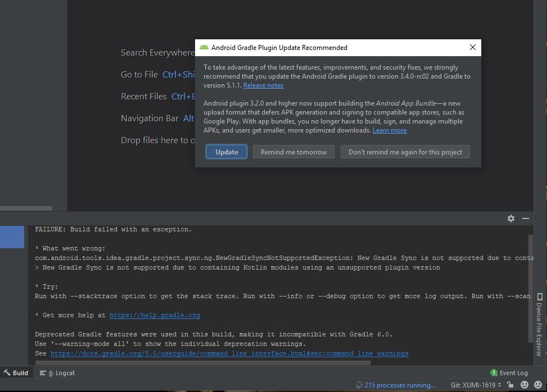
Task: Click the 215 processes running indicator
Action: click(396, 385)
